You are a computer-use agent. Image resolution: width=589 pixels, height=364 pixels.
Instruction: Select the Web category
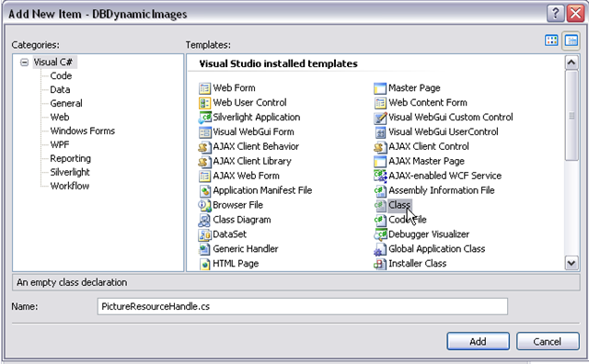(60, 117)
